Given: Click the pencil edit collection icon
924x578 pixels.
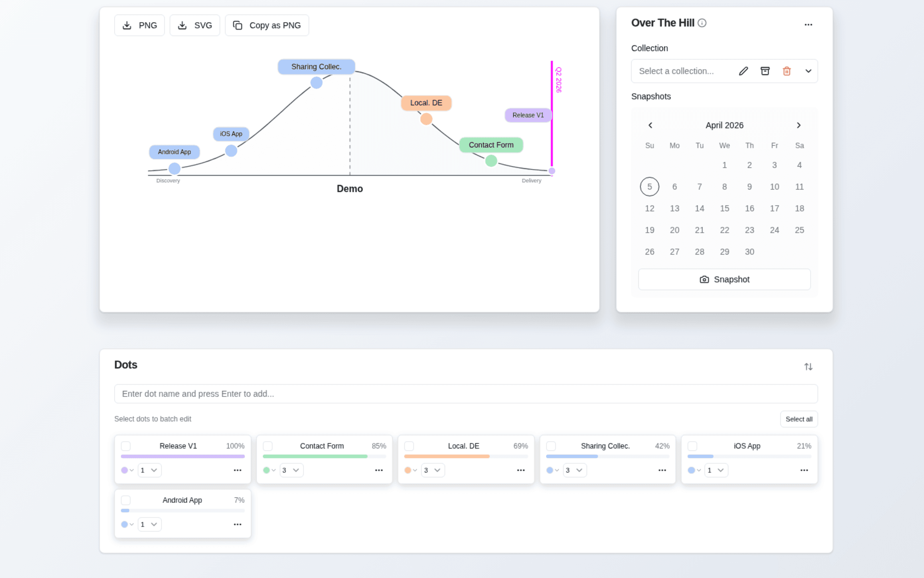Looking at the screenshot, I should click(743, 71).
